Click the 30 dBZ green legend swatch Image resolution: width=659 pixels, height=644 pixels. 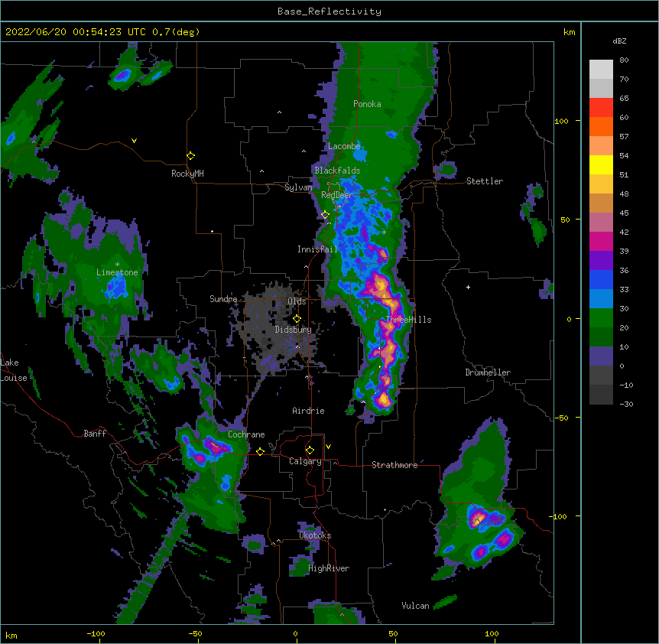click(601, 318)
